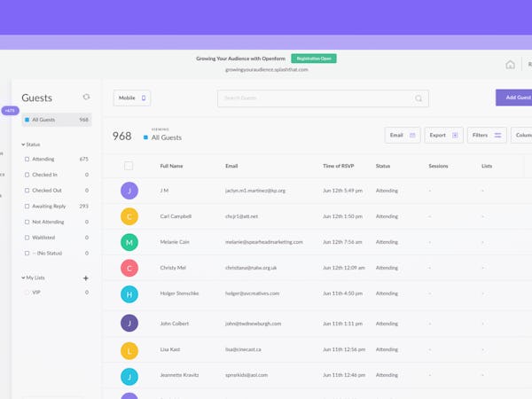Click the Registration Open status badge
This screenshot has height=399, width=532.
[314, 59]
